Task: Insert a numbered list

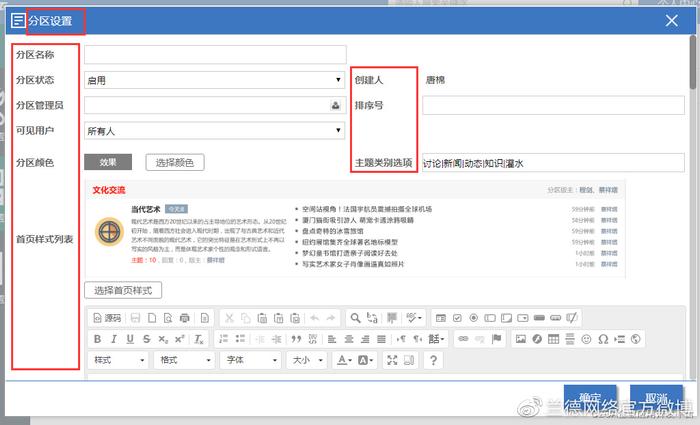Action: [224, 339]
